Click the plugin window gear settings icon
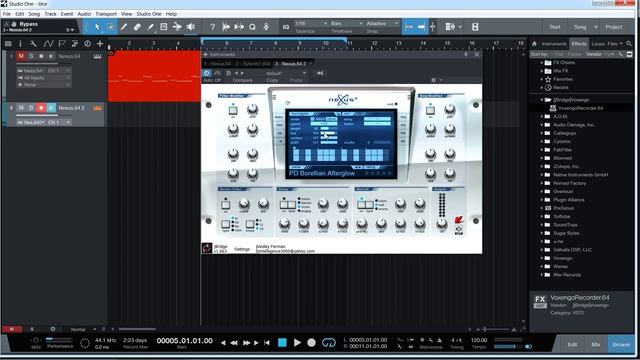640x360 pixels. 433,80
